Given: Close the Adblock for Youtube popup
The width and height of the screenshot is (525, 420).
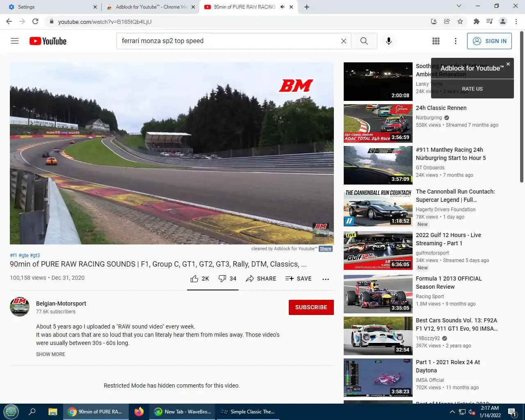Looking at the screenshot, I should (x=508, y=64).
